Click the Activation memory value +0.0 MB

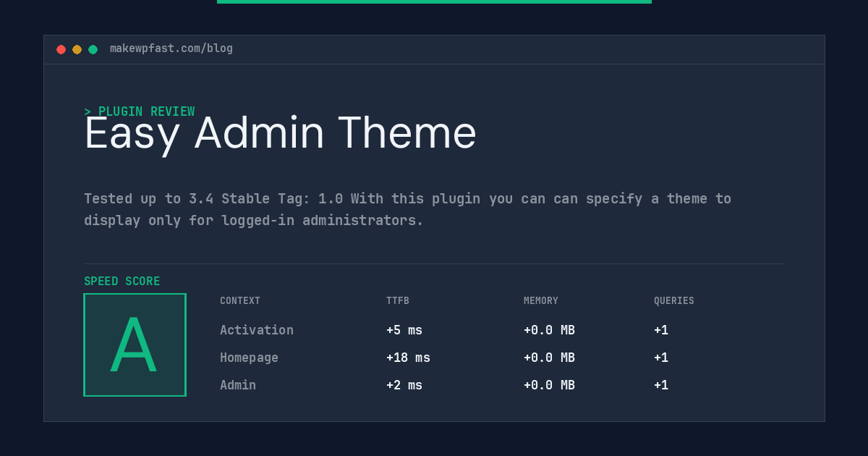coord(549,330)
